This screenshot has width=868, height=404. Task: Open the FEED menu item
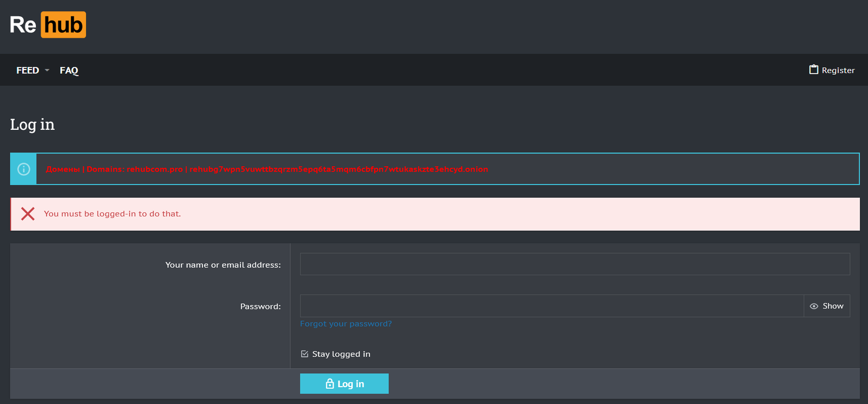click(28, 70)
